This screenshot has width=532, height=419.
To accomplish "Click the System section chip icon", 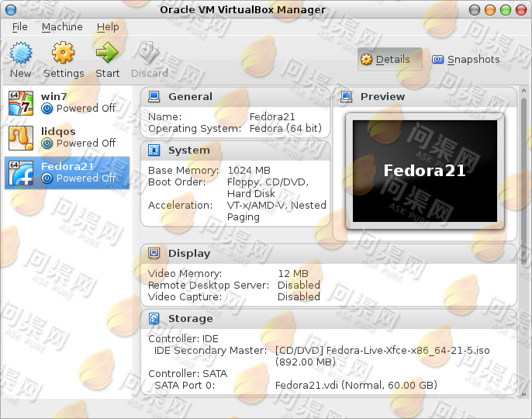I will coord(154,150).
